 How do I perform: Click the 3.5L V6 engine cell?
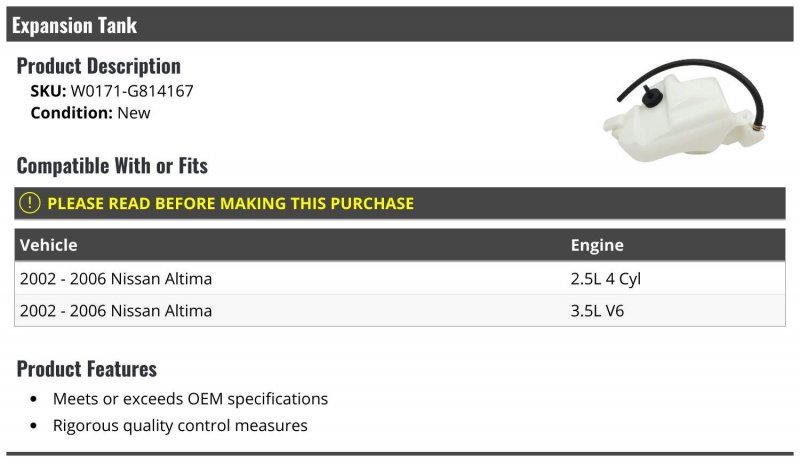tap(597, 311)
